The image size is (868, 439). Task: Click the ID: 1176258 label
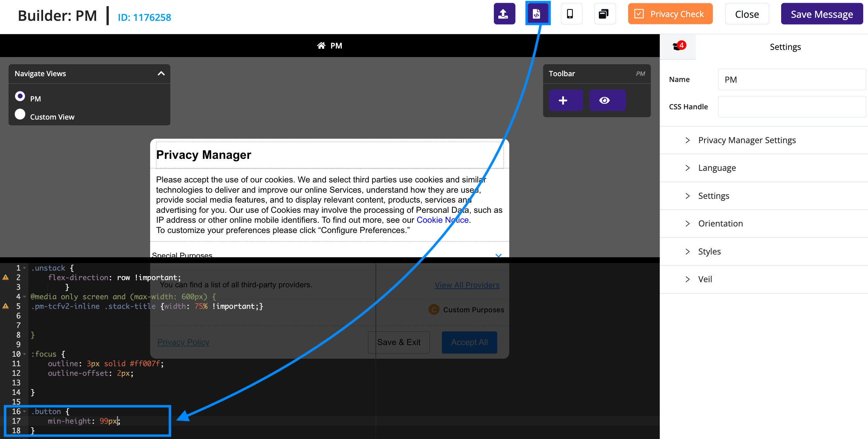[144, 17]
